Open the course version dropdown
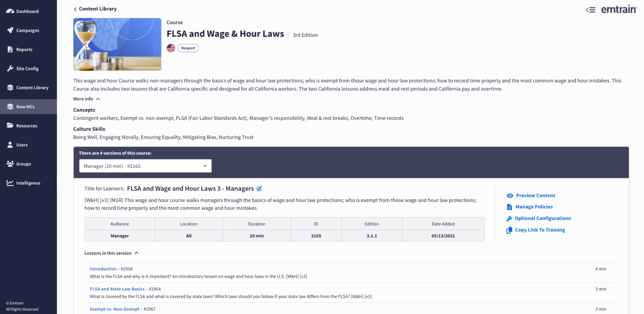The width and height of the screenshot is (644, 314). (x=145, y=166)
